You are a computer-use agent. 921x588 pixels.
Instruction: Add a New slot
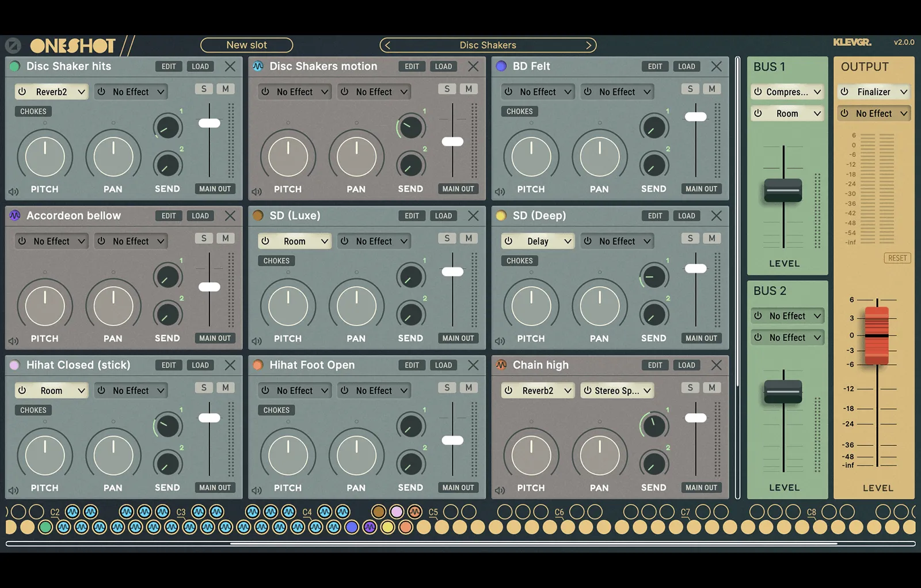click(x=246, y=45)
